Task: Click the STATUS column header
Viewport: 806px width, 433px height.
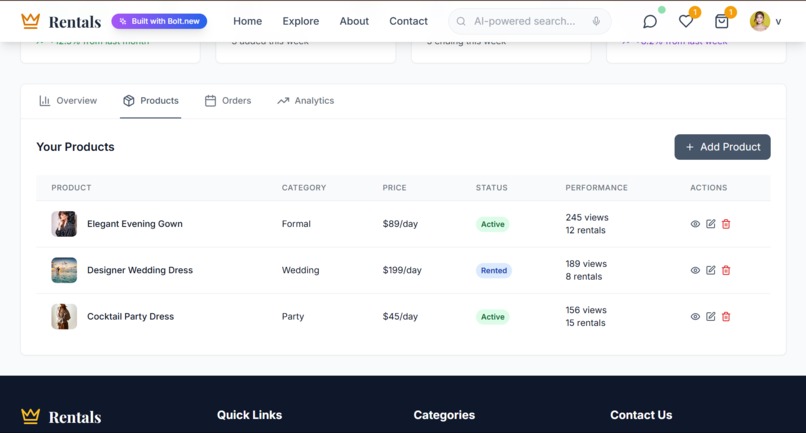Action: pyautogui.click(x=491, y=188)
